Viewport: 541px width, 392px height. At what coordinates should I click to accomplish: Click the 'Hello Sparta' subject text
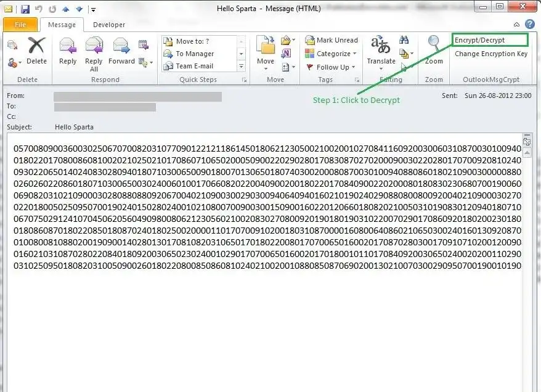tap(74, 127)
